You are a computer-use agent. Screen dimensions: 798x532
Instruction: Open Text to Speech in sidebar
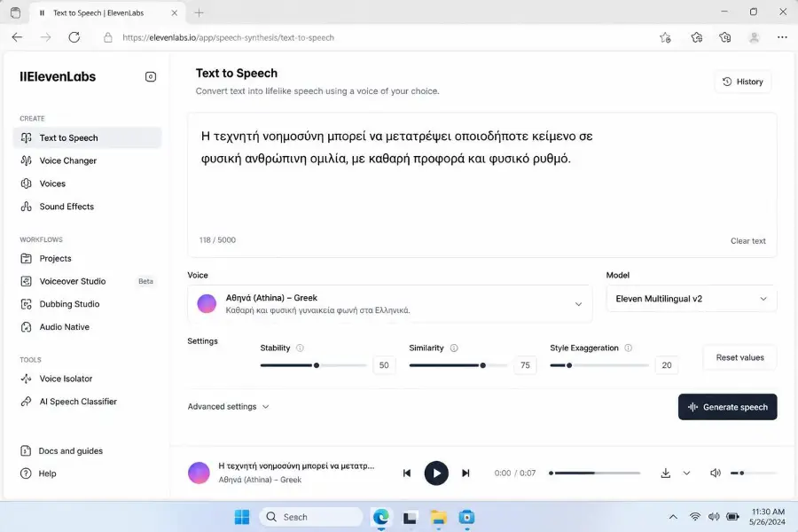tap(87, 138)
